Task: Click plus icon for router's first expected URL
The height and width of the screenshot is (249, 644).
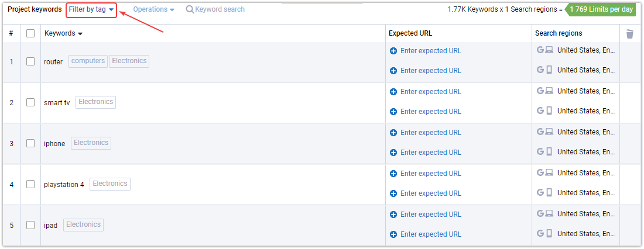Action: [x=393, y=51]
